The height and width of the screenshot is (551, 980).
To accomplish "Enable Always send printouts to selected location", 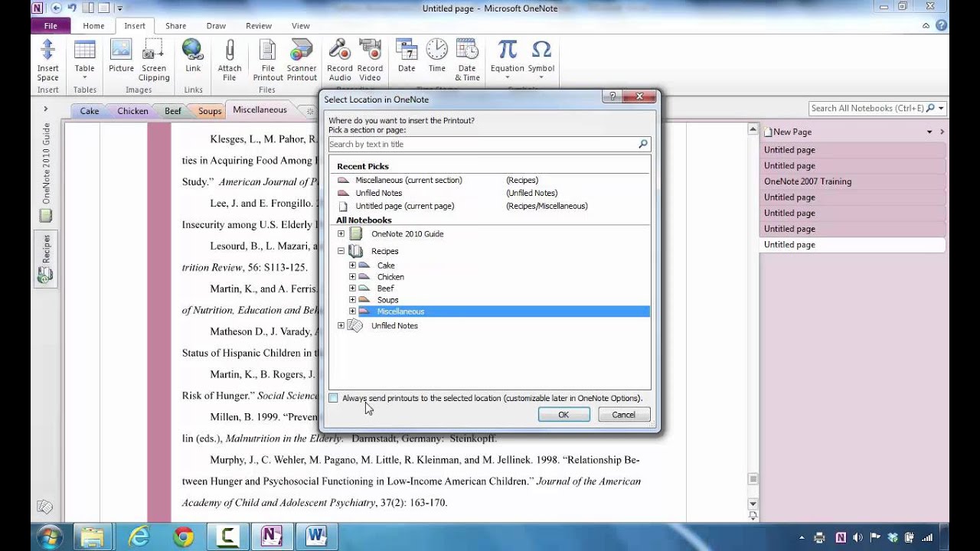I will pos(333,398).
